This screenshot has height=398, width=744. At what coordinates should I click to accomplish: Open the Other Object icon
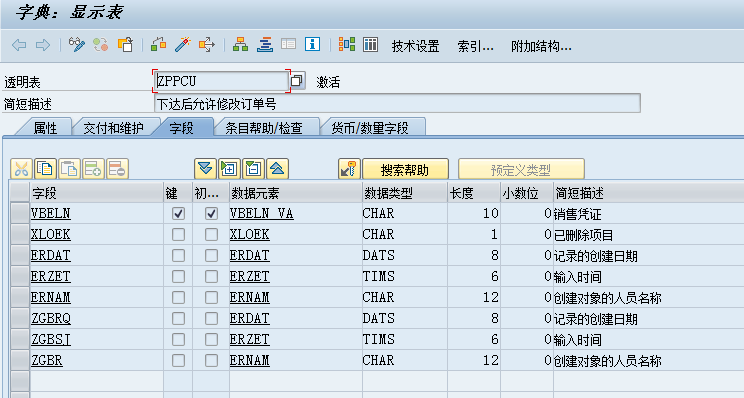pos(125,45)
